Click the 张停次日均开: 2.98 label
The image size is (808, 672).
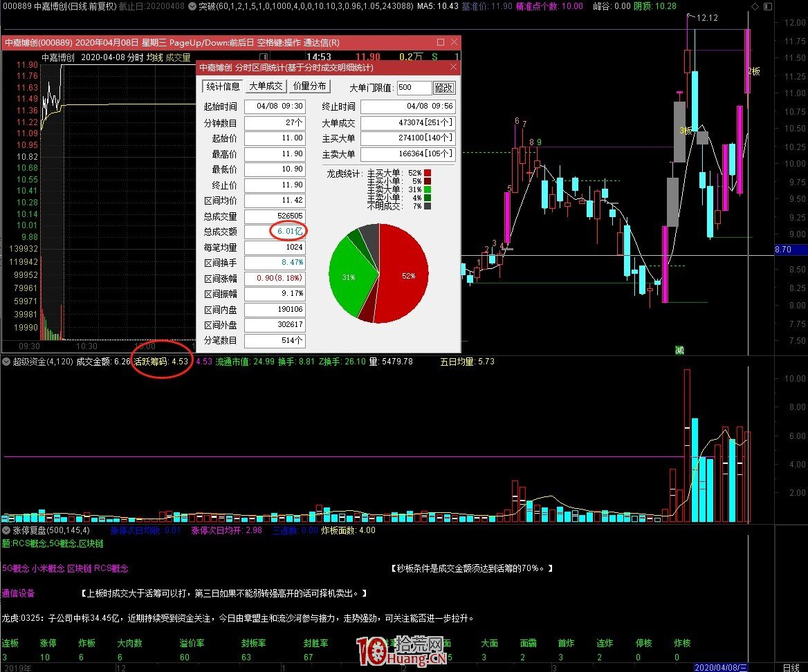coord(227,530)
